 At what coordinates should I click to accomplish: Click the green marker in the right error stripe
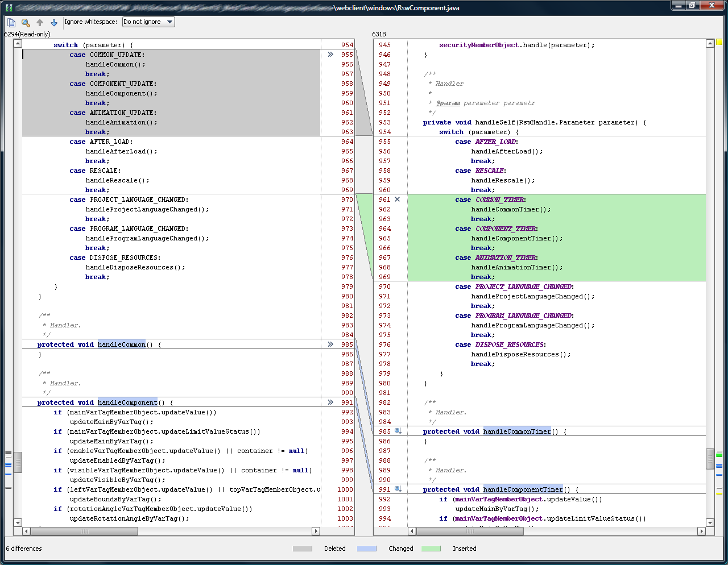719,455
